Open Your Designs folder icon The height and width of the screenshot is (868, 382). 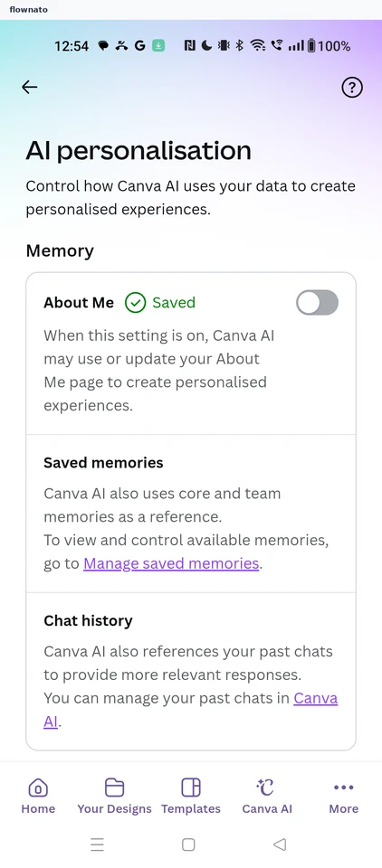click(x=114, y=788)
